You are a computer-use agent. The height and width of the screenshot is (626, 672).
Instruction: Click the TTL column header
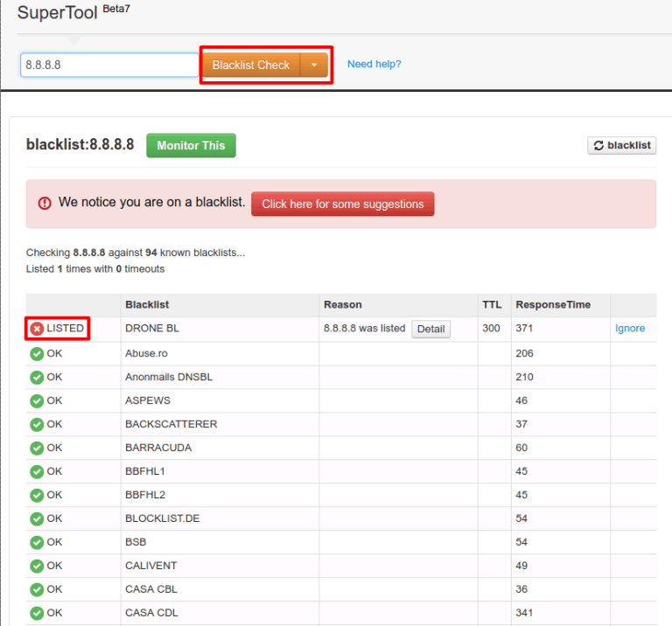click(x=492, y=305)
